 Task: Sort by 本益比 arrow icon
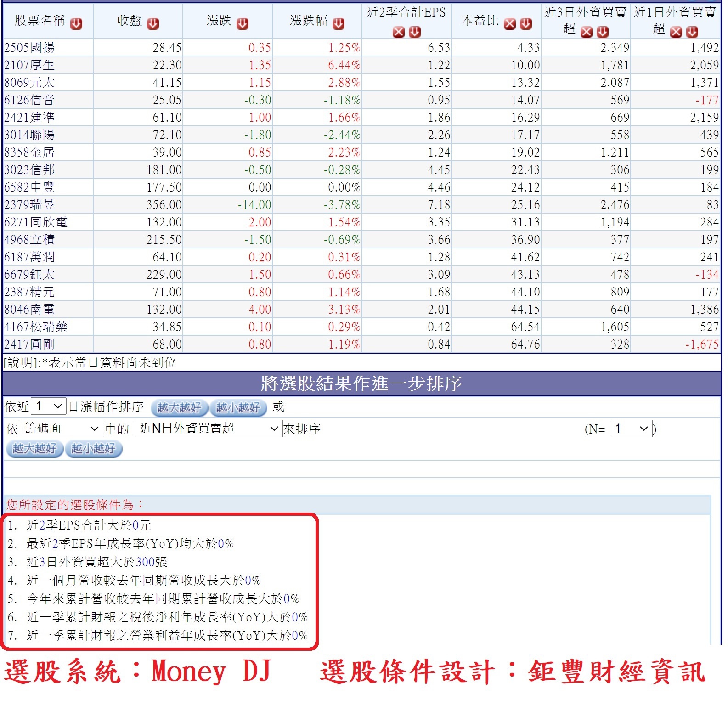tap(526, 24)
